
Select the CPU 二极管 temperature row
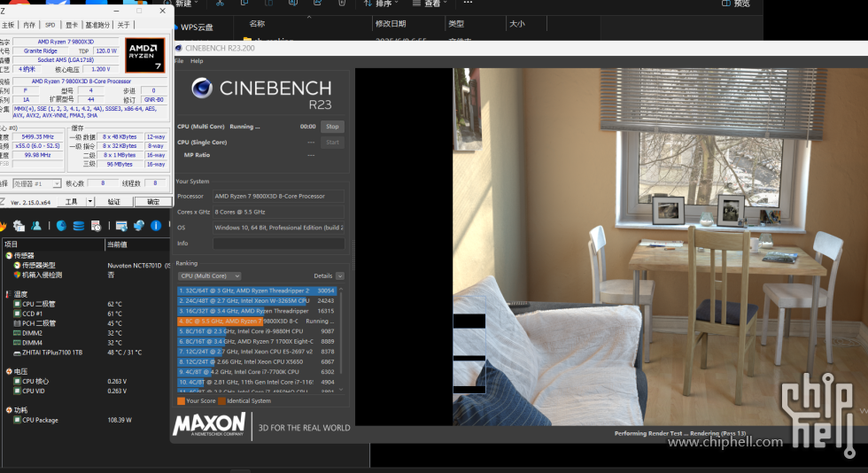click(x=85, y=304)
